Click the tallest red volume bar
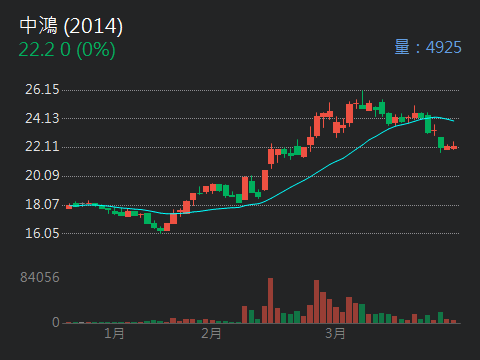This screenshot has width=480, height=360. (270, 301)
